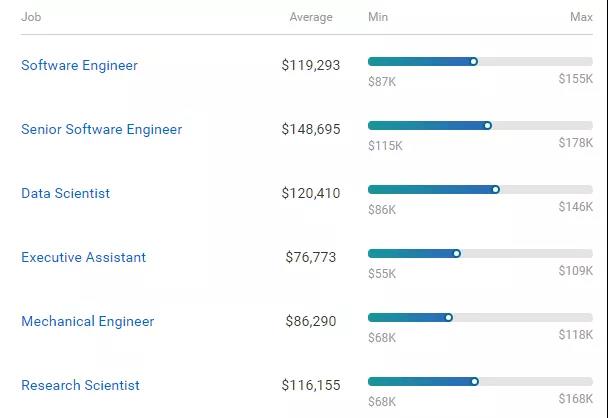This screenshot has width=608, height=418.
Task: Click the $148,695 average salary value
Action: coord(311,129)
